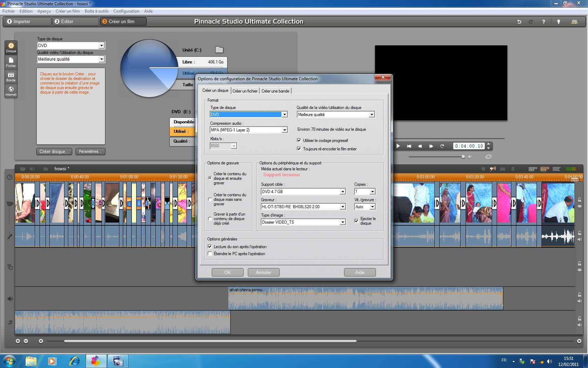This screenshot has width=588, height=368.
Task: Click the preview volume slider handle
Action: [x=463, y=157]
